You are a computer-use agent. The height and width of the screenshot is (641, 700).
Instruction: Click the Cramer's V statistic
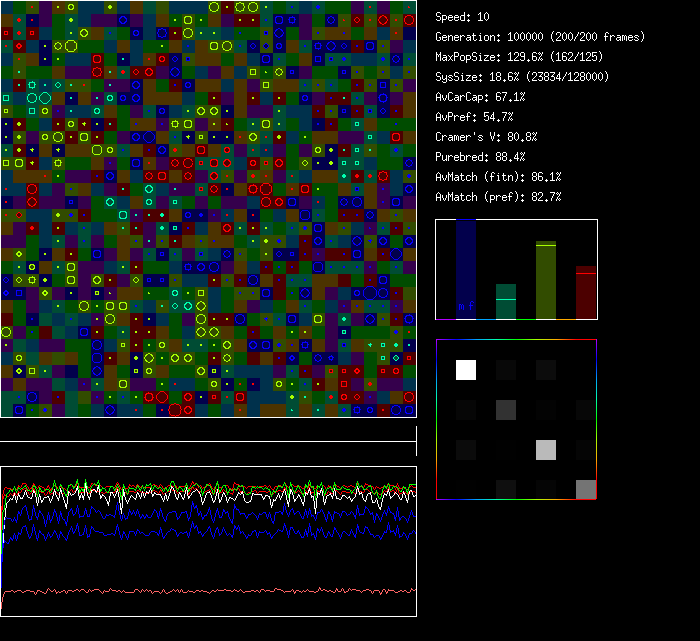(486, 137)
